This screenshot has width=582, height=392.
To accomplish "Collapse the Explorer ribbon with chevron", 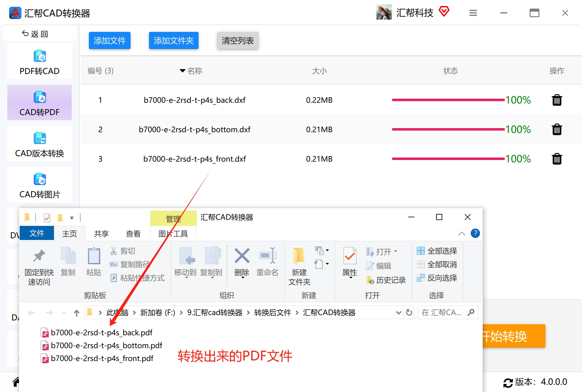I will tap(462, 234).
